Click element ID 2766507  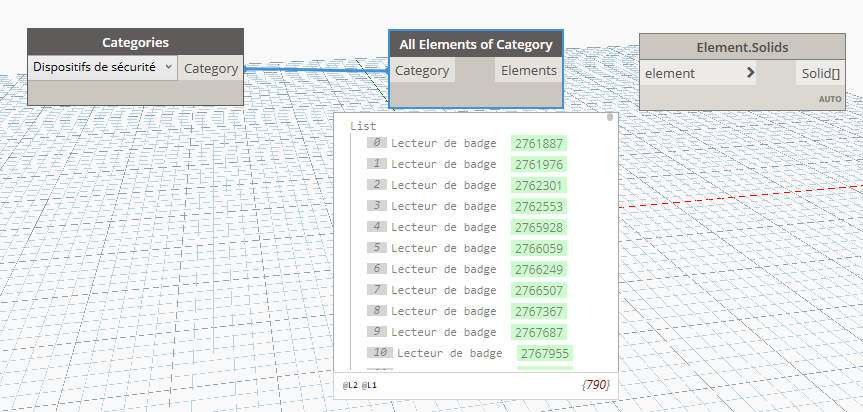pyautogui.click(x=539, y=290)
